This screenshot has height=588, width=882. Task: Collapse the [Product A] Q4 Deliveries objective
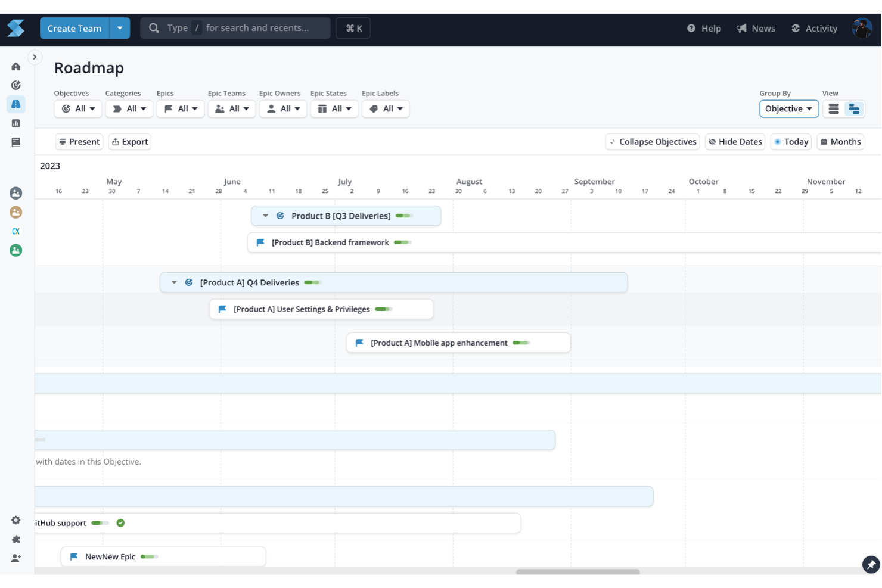[174, 282]
